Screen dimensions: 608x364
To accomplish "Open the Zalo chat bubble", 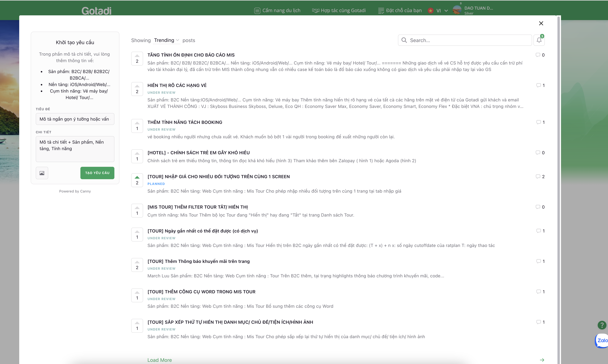I will (602, 340).
